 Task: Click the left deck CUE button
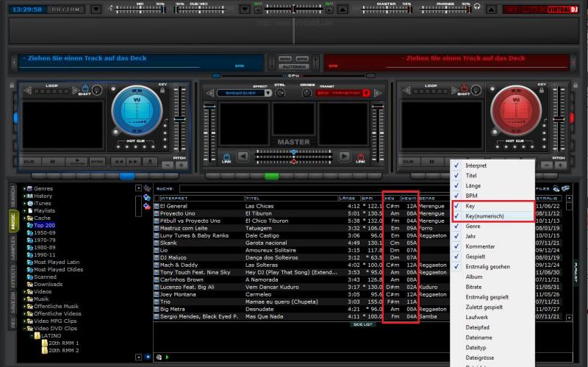[29, 162]
